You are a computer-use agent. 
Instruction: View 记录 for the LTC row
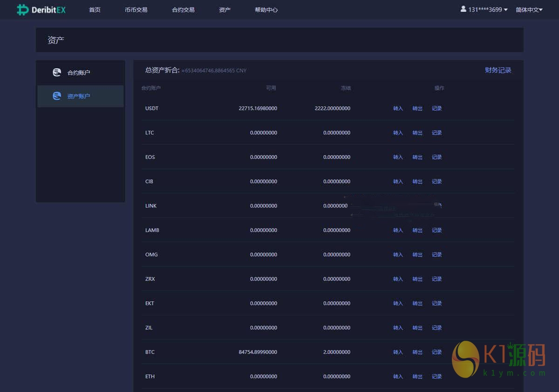click(436, 133)
